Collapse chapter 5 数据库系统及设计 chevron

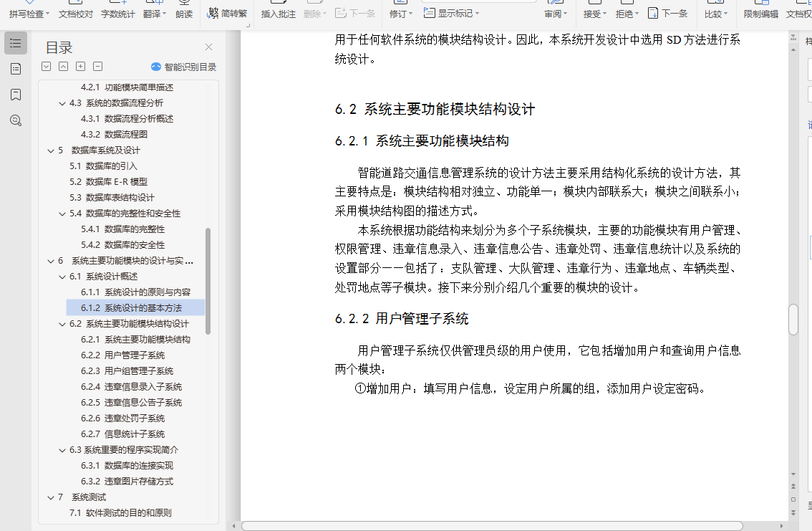(51, 150)
